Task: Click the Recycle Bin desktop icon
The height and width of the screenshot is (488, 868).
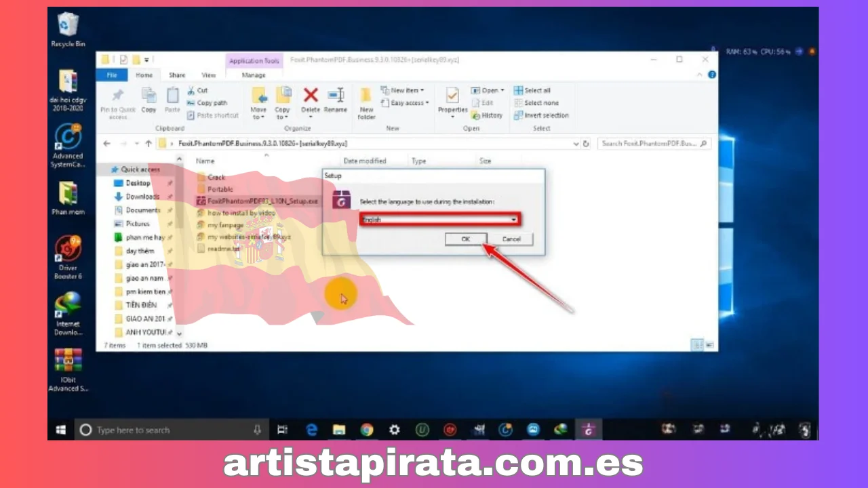Action: pos(68,30)
